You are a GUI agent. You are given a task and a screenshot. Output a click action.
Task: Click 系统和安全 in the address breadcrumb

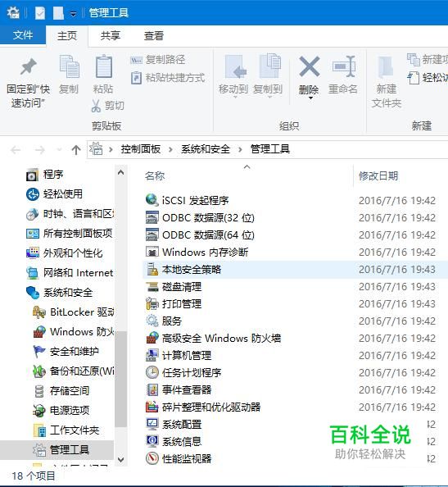(x=206, y=149)
